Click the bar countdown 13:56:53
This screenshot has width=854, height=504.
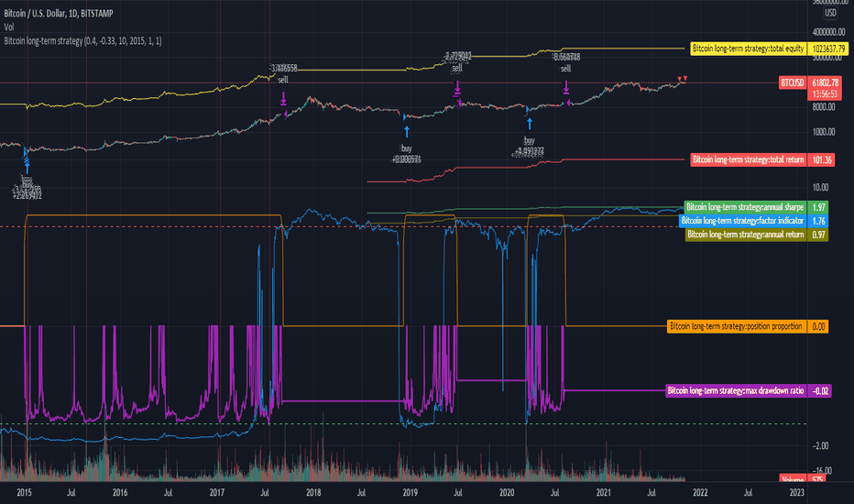825,94
